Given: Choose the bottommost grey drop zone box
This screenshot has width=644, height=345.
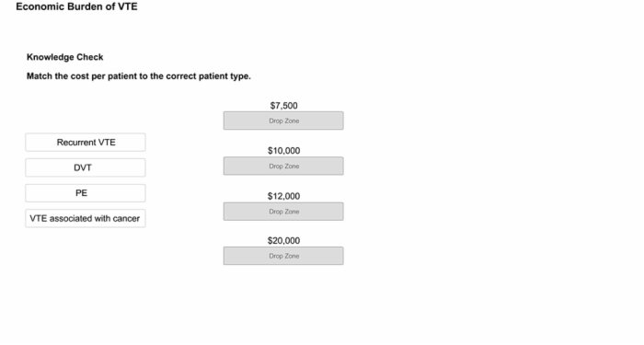Looking at the screenshot, I should coord(283,256).
